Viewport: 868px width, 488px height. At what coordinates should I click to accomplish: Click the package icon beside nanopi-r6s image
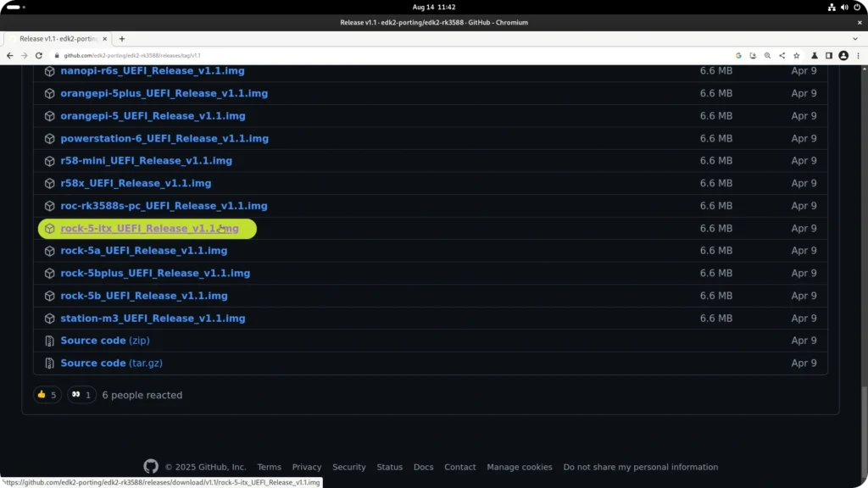pyautogui.click(x=50, y=71)
